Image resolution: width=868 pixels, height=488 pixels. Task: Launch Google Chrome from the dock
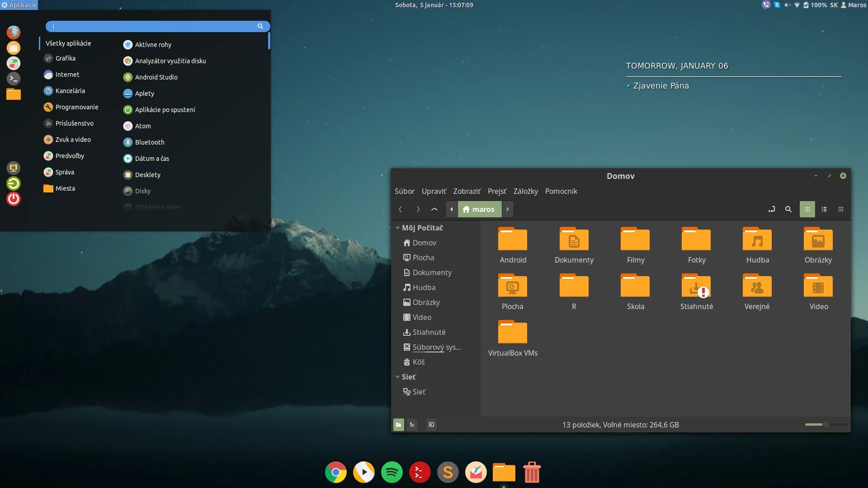click(x=335, y=473)
